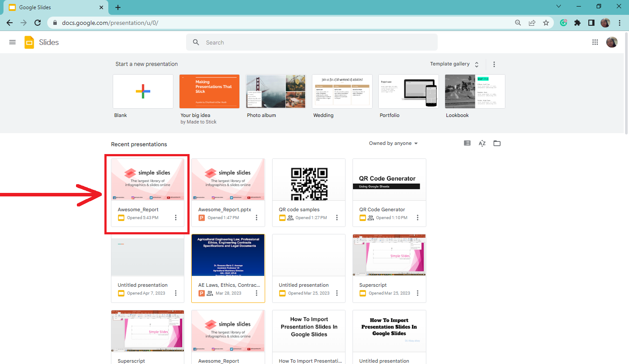Image resolution: width=629 pixels, height=364 pixels.
Task: Open the main menu hamburger icon
Action: point(12,42)
